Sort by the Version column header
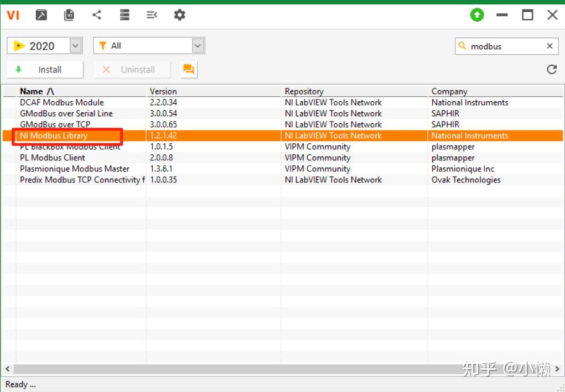This screenshot has width=565, height=392. tap(214, 91)
